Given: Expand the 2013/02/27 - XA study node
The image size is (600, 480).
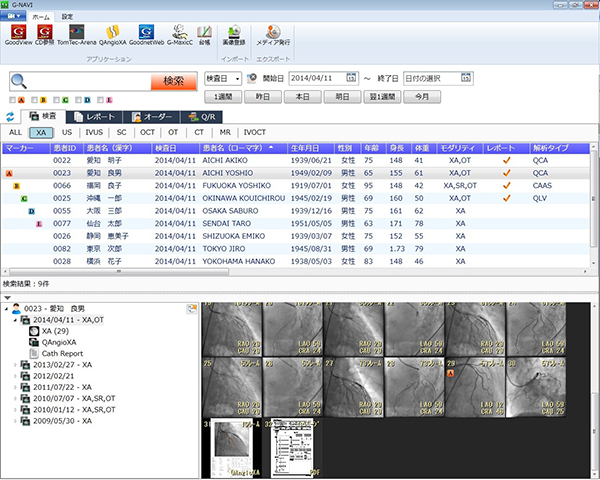Looking at the screenshot, I should tap(15, 365).
